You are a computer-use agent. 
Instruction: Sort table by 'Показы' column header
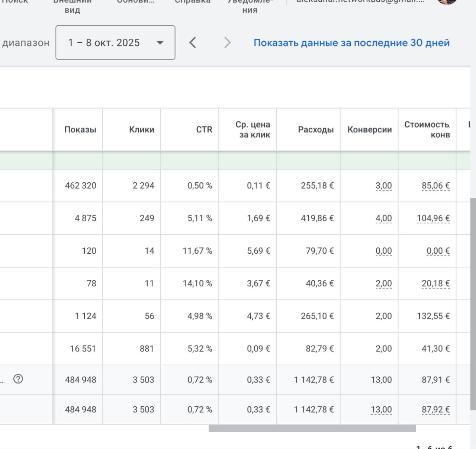[80, 129]
